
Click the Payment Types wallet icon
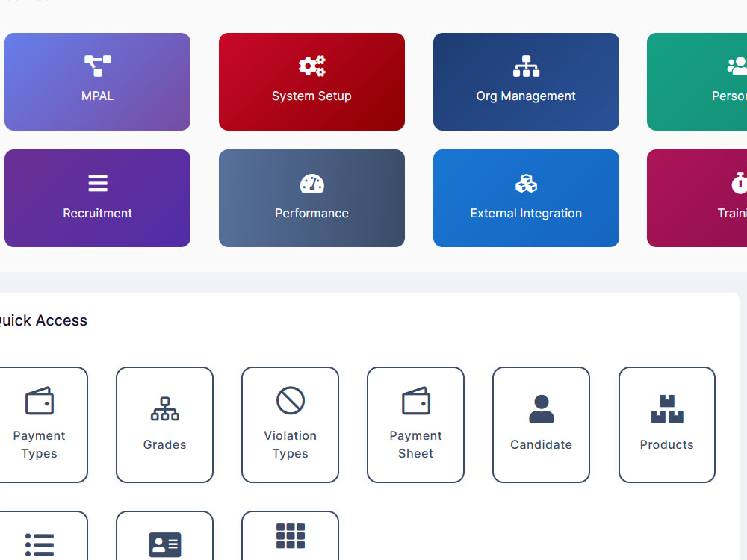point(39,400)
